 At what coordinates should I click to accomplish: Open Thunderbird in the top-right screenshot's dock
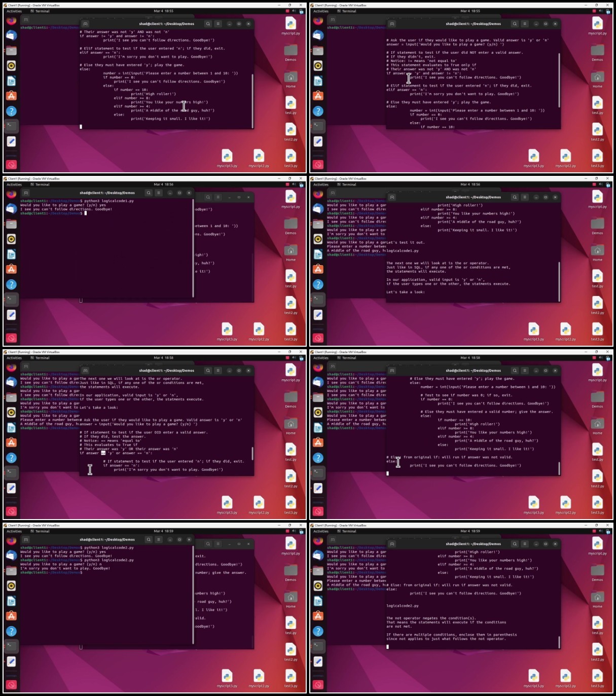click(318, 35)
